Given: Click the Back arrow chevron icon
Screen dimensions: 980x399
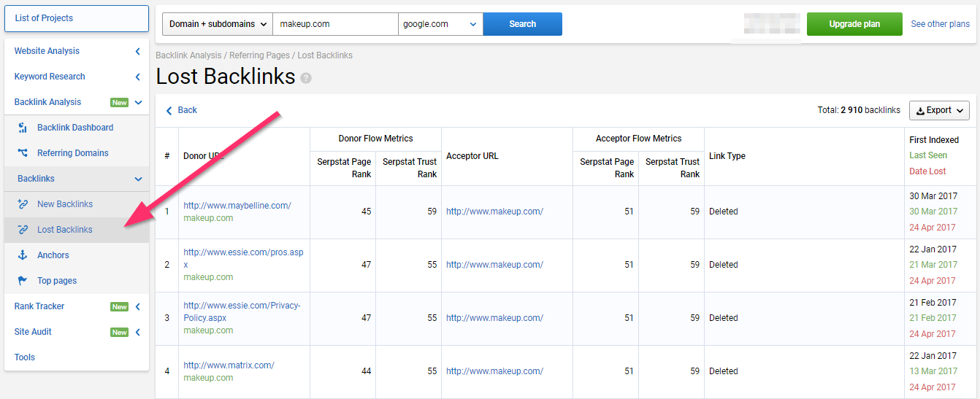Looking at the screenshot, I should pyautogui.click(x=169, y=110).
